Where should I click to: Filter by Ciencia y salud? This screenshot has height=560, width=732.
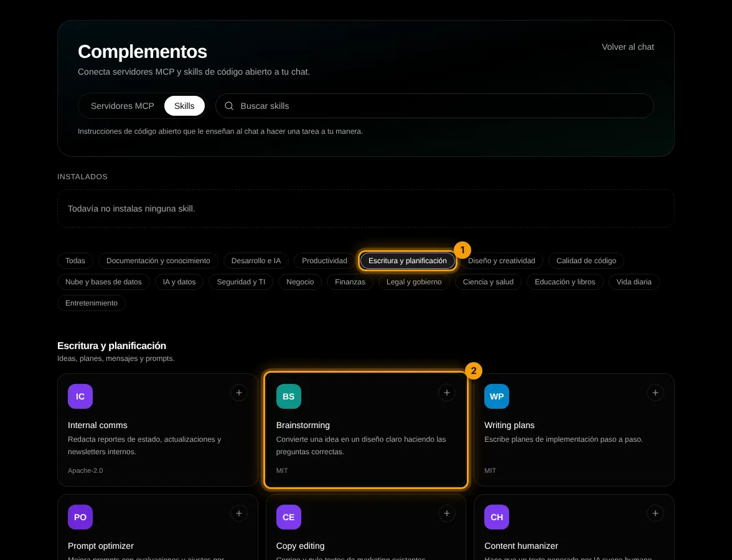488,282
